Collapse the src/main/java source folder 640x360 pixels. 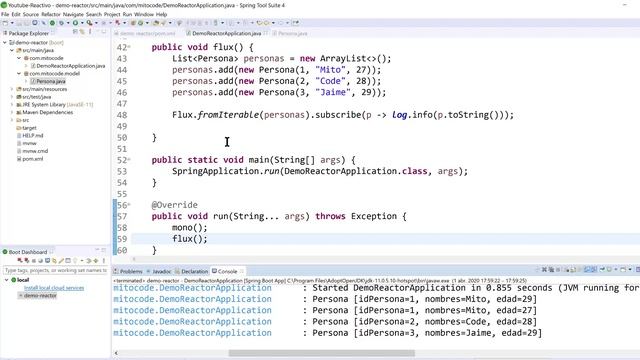12,50
